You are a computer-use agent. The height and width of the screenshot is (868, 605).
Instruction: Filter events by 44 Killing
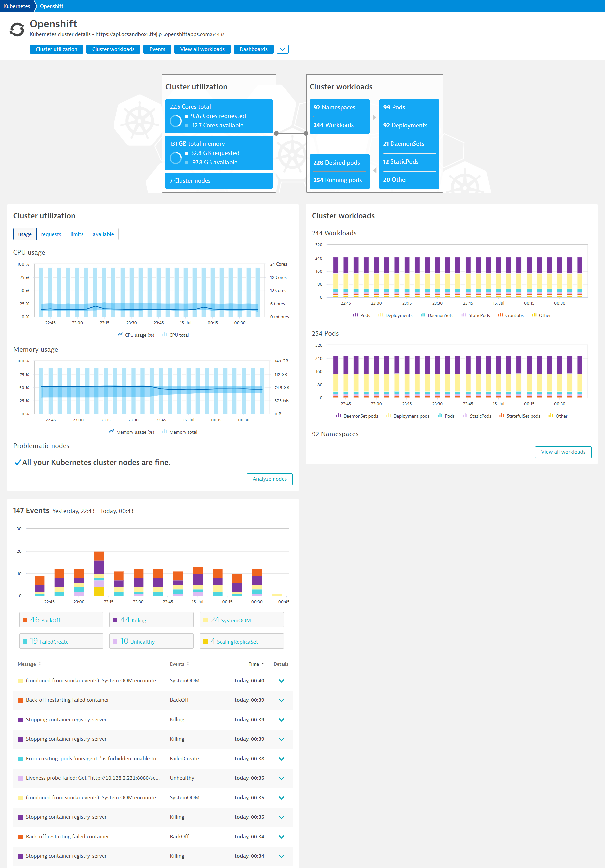point(151,620)
